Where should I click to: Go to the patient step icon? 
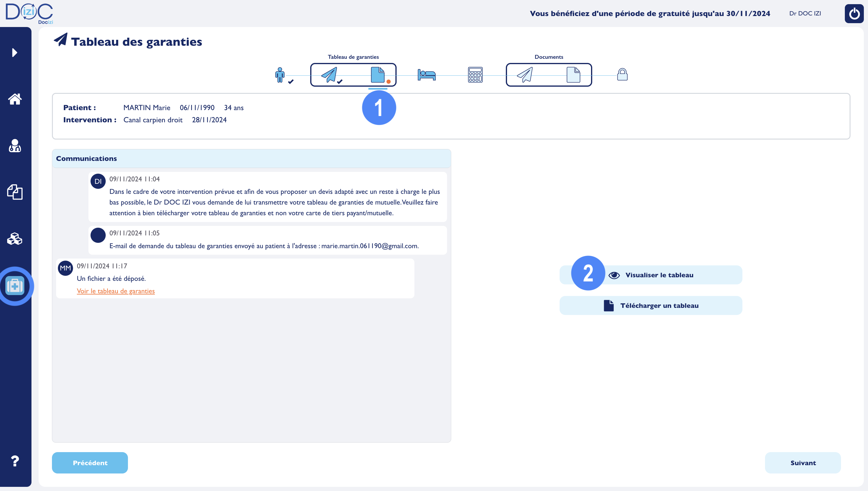[280, 75]
